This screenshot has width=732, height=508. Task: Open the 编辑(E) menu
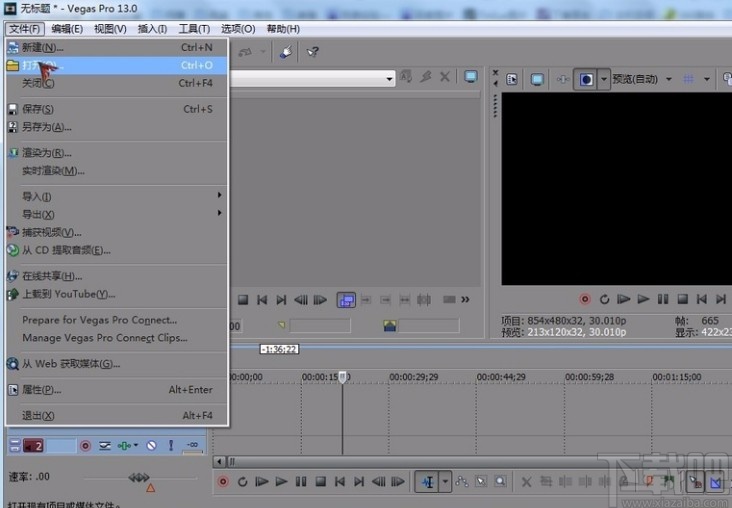[x=67, y=29]
